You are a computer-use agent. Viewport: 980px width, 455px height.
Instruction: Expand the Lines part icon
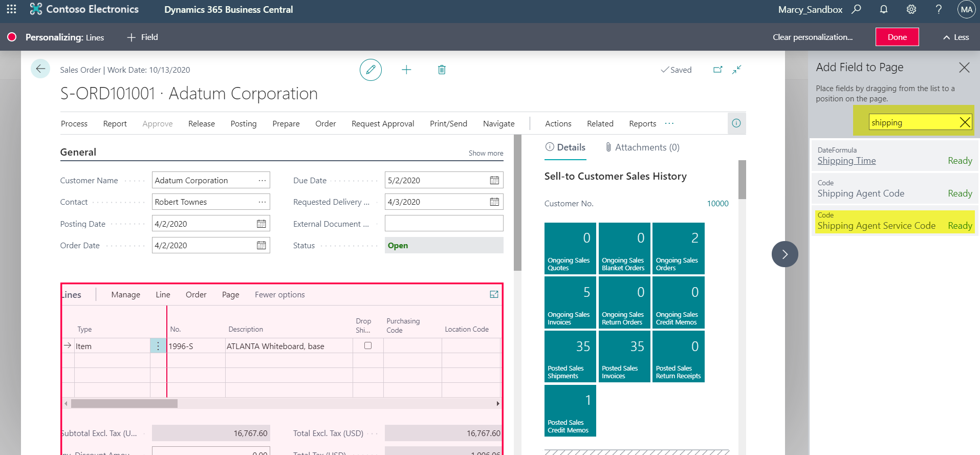(494, 294)
